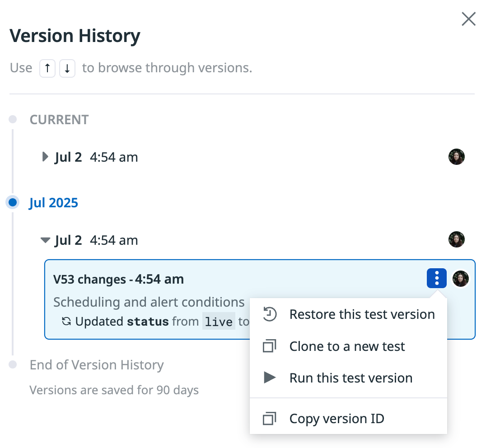Viewport: 486px width, 448px height.
Task: Select Run this test version
Action: (348, 378)
